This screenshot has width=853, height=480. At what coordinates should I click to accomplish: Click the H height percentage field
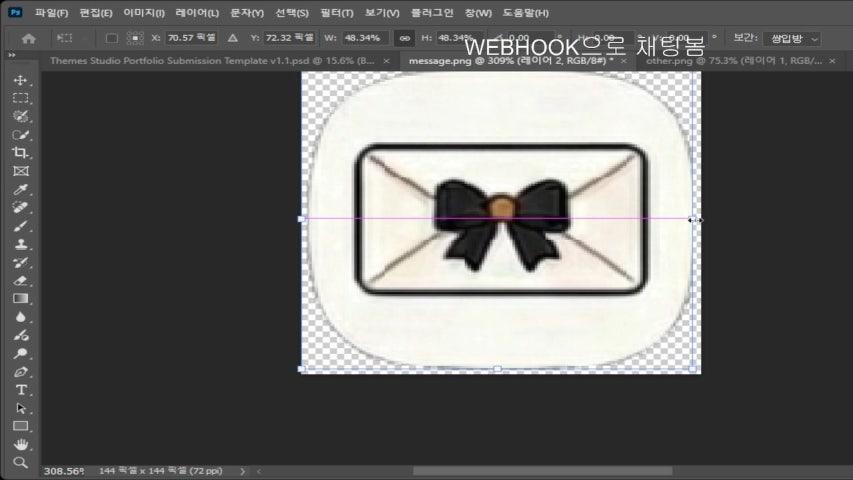[459, 38]
